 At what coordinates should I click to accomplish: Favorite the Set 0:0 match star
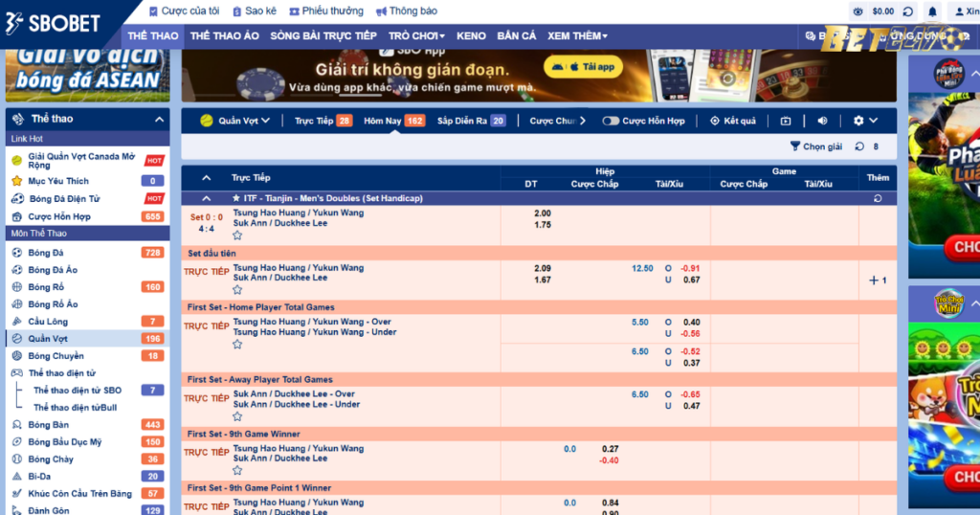point(237,235)
